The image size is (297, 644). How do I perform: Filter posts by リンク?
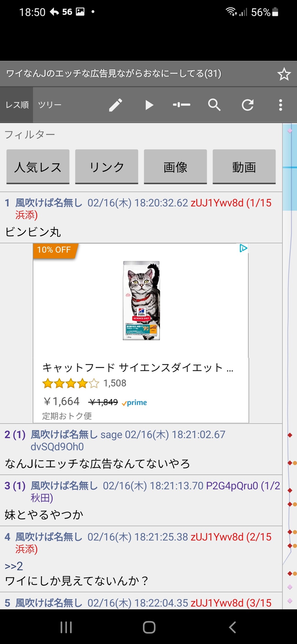(x=107, y=167)
